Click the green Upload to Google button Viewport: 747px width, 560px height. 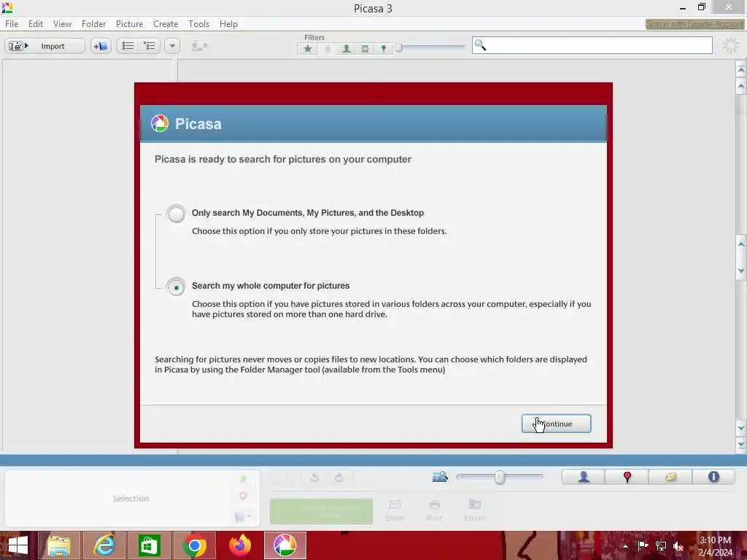click(321, 511)
